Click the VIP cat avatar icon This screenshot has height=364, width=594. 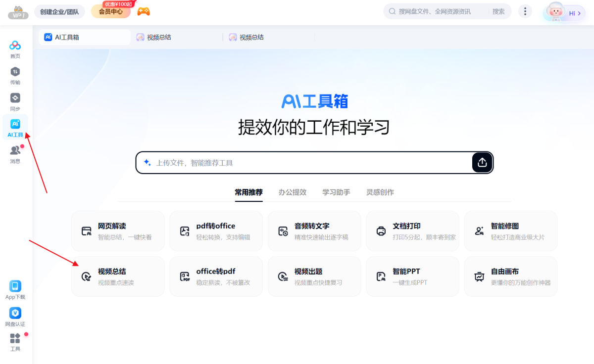(x=18, y=12)
